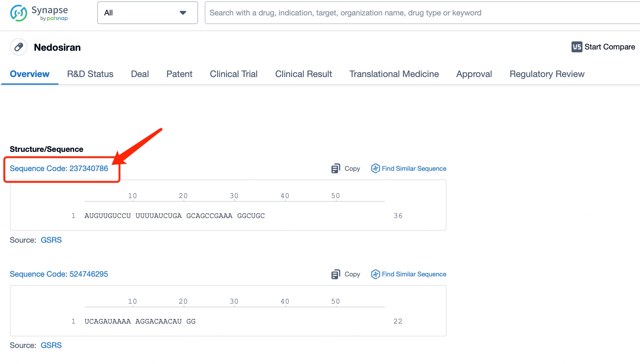Click the GSRS source link under first sequence
Image resolution: width=640 pixels, height=364 pixels.
[x=51, y=240]
